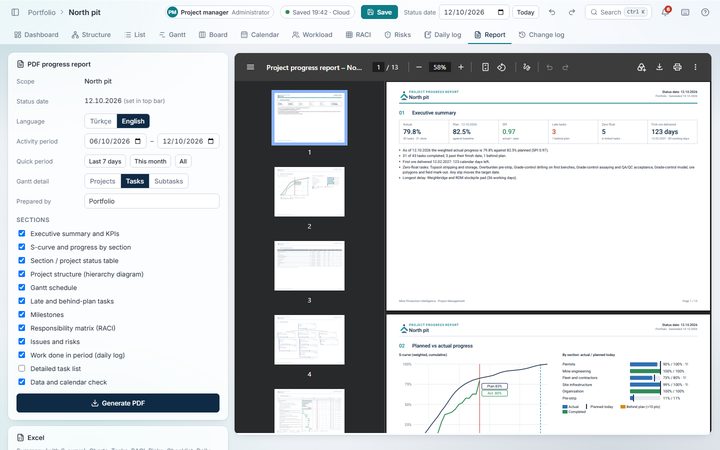Uncheck Gantt schedule section
The height and width of the screenshot is (450, 720).
point(22,287)
